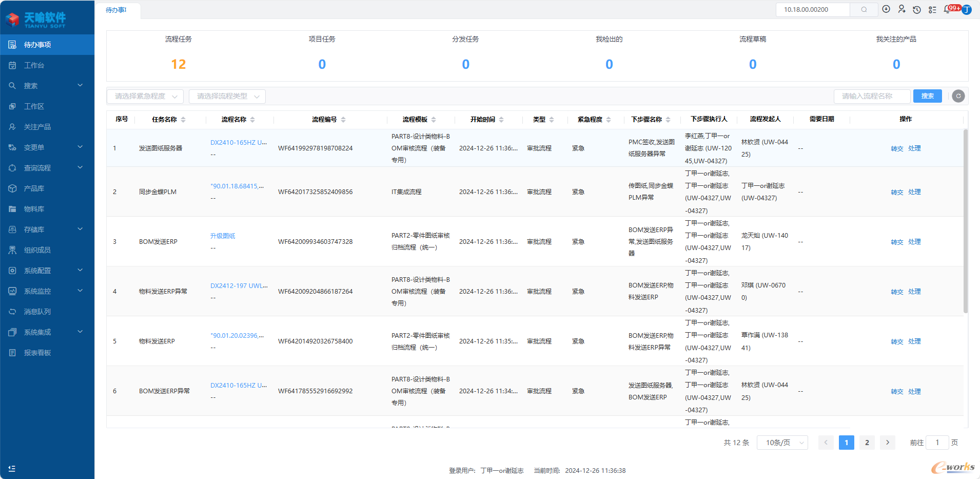Viewport: 980px width, 479px height.
Task: Collapse the sidebar with bottom-left icon
Action: tap(12, 468)
